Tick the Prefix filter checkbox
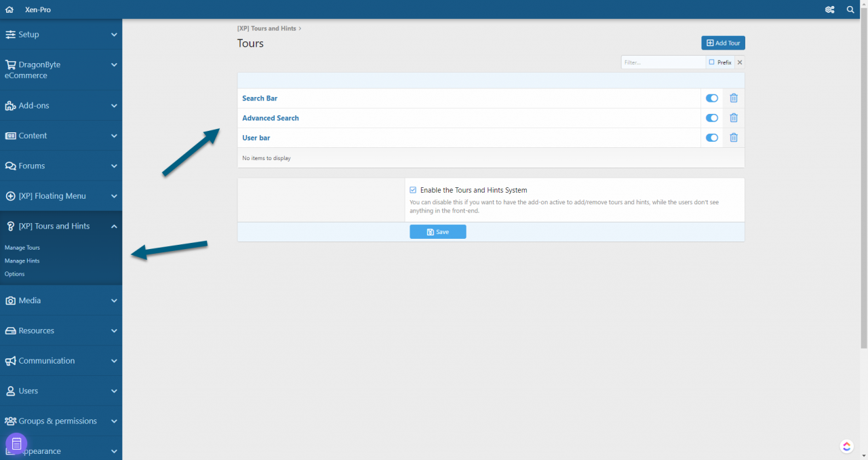Viewport: 868px width, 460px height. click(711, 62)
